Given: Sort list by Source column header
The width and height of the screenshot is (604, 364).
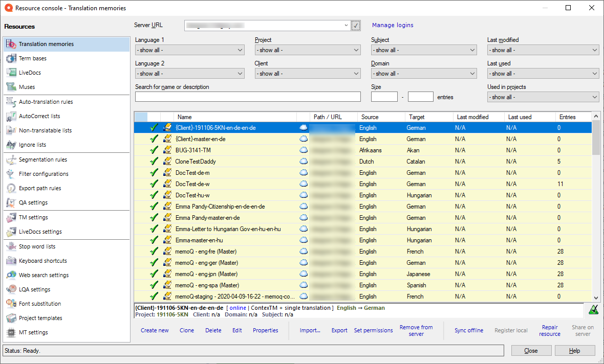Looking at the screenshot, I should point(381,117).
